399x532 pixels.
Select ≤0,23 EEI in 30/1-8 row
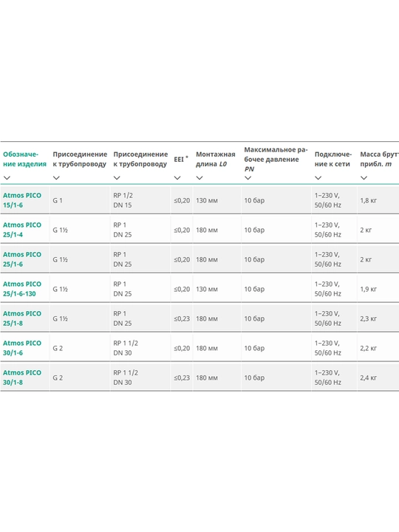pos(182,378)
